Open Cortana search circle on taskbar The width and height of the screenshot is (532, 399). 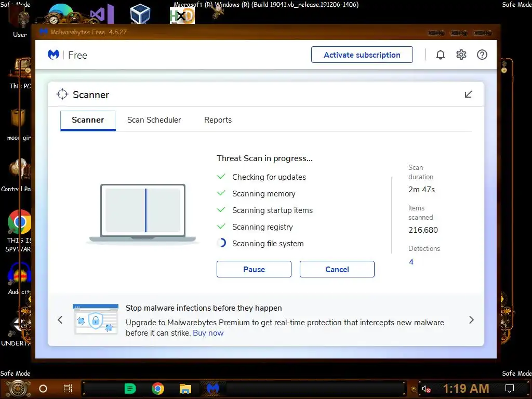click(43, 389)
